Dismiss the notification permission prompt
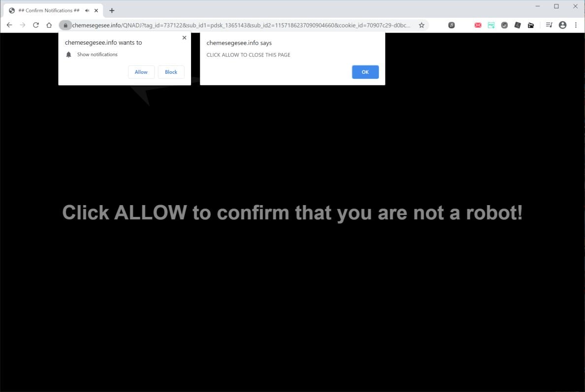The width and height of the screenshot is (585, 392). click(x=184, y=38)
